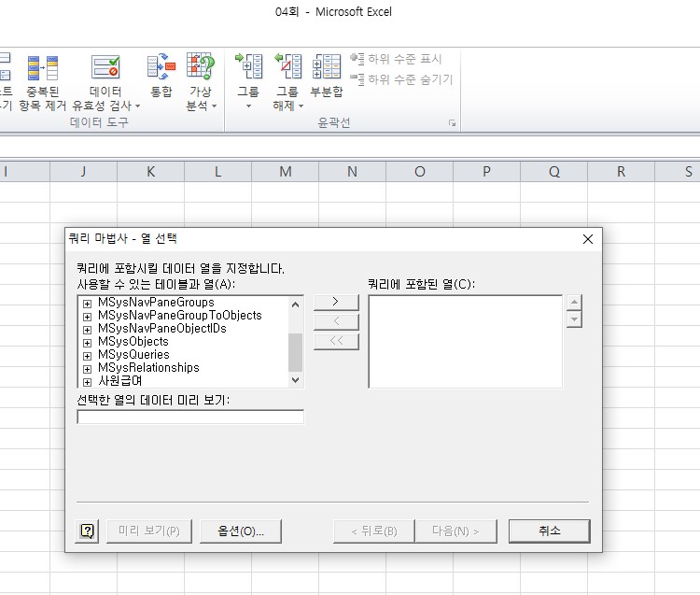
Task: Expand the 사원급여 table node
Action: 88,381
